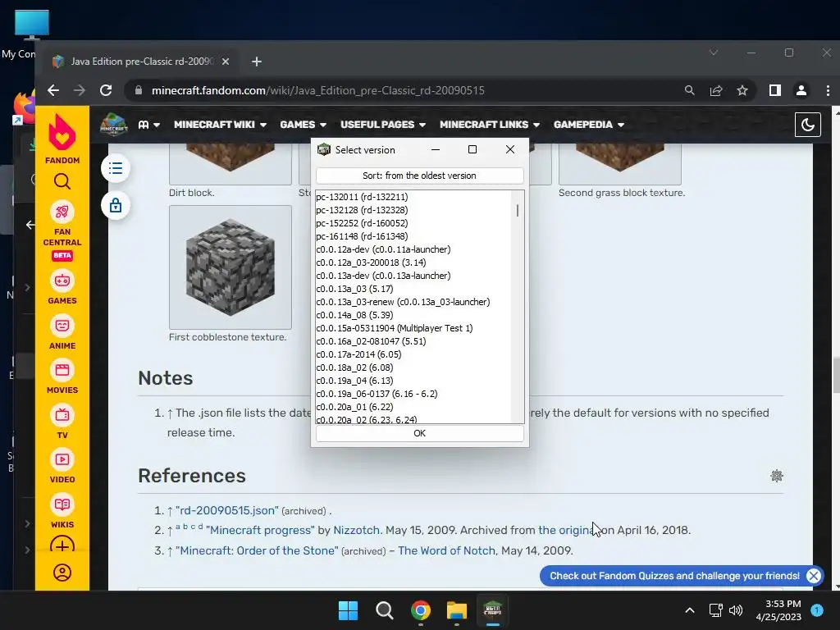Toggle dark mode with the moon icon
This screenshot has height=630, width=840.
[807, 125]
